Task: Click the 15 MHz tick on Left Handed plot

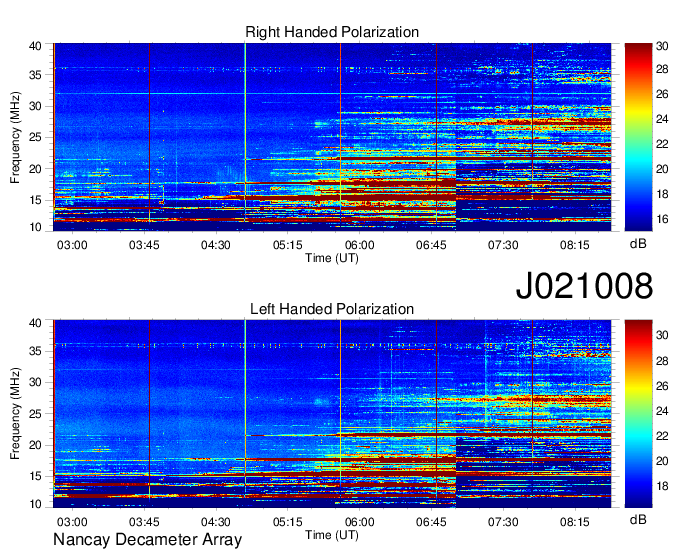Action: 35,476
